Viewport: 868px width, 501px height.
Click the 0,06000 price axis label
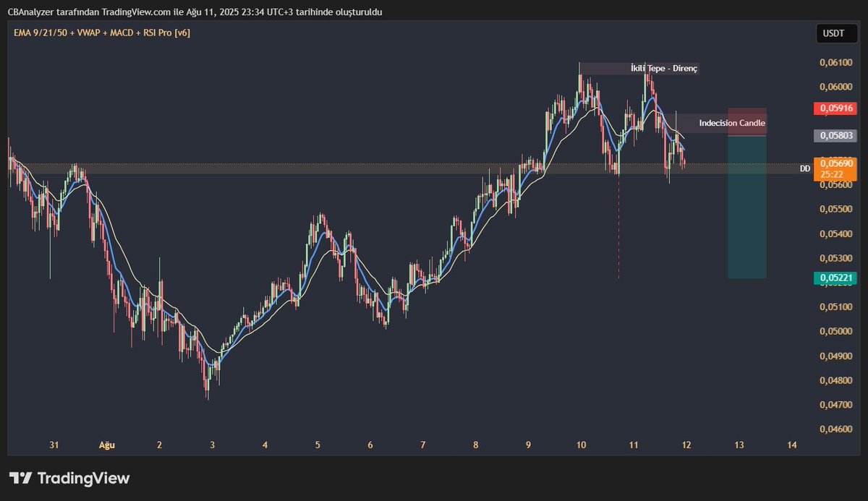(x=835, y=87)
